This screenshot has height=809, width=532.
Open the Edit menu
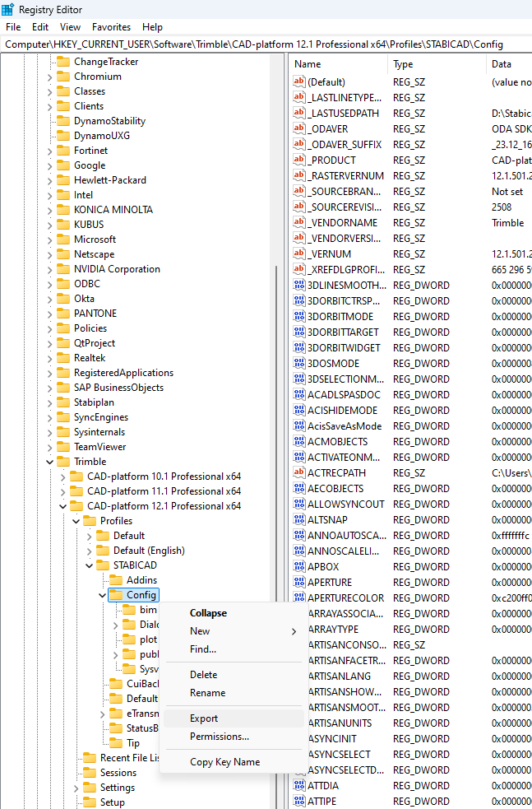point(40,27)
